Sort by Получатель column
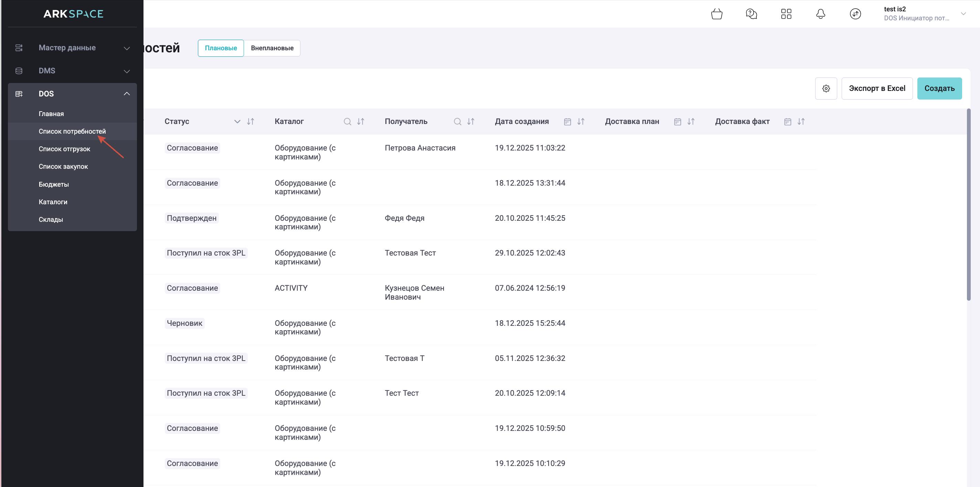This screenshot has height=487, width=980. coord(471,122)
